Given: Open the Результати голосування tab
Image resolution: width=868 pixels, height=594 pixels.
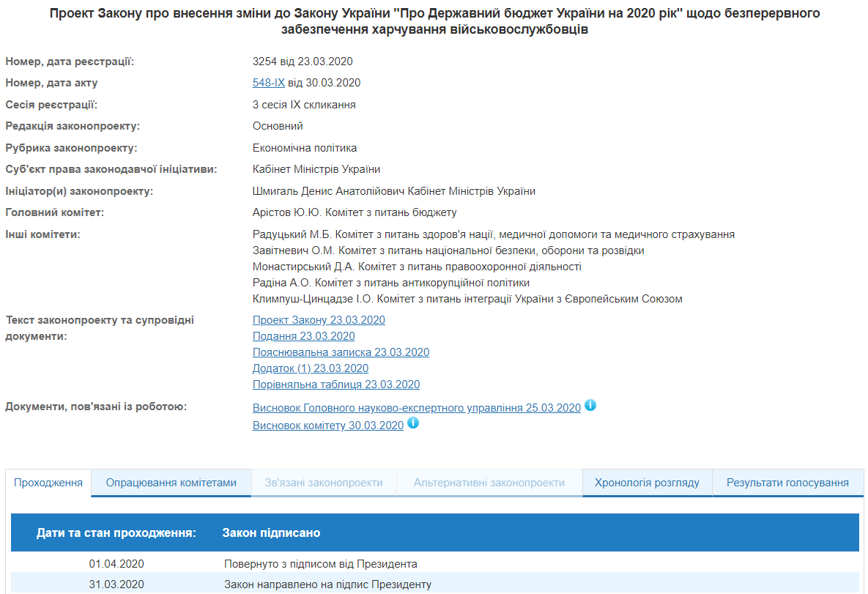Looking at the screenshot, I should pyautogui.click(x=787, y=483).
